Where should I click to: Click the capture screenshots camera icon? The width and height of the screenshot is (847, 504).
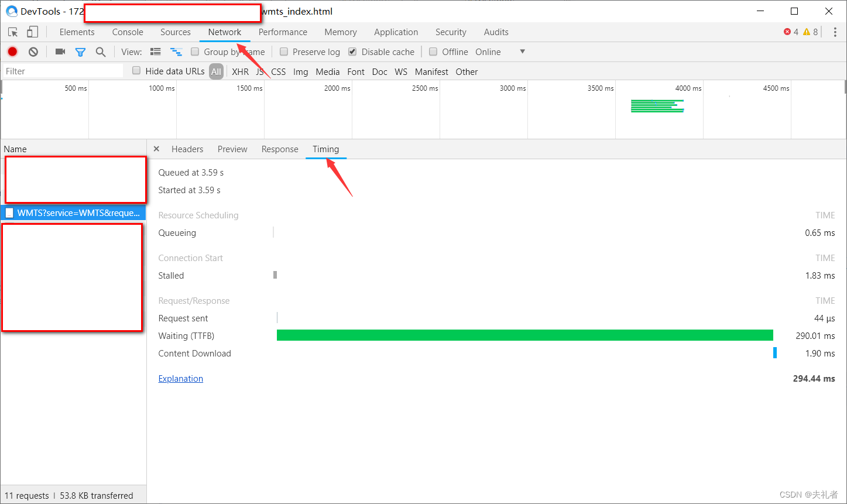pyautogui.click(x=60, y=52)
